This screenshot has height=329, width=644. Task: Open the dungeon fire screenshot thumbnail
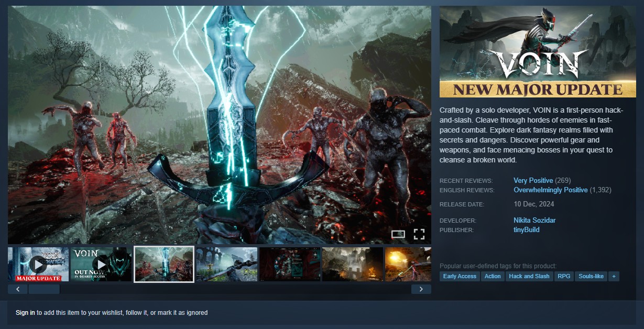tap(353, 265)
